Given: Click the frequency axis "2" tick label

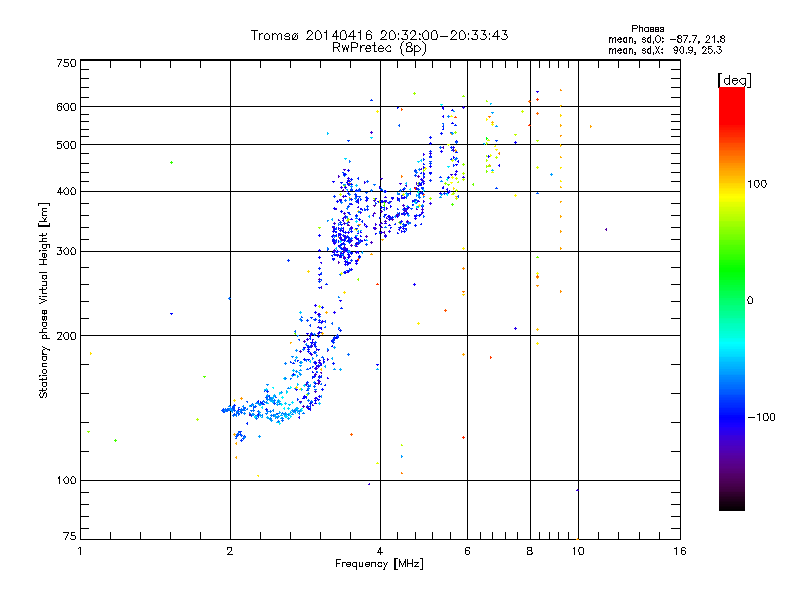Looking at the screenshot, I should pyautogui.click(x=230, y=551).
